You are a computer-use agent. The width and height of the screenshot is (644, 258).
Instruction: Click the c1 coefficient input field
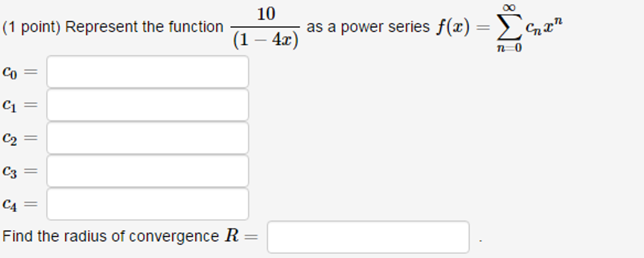point(148,105)
